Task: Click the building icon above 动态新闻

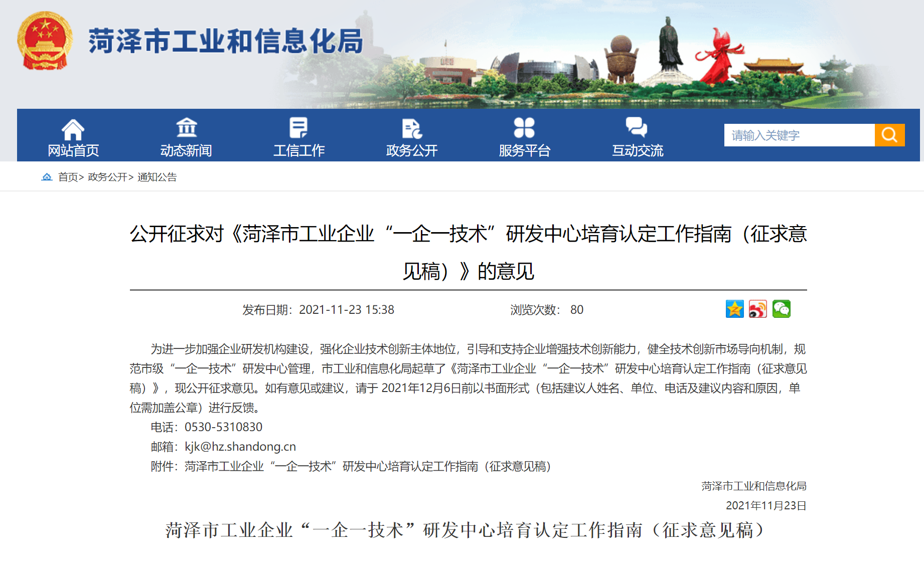Action: [186, 128]
